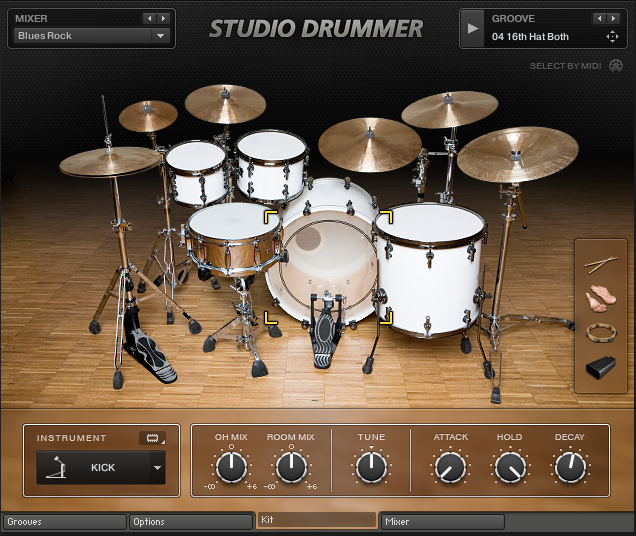
Task: Expand the Kick instrument dropdown arrow
Action: tap(157, 467)
